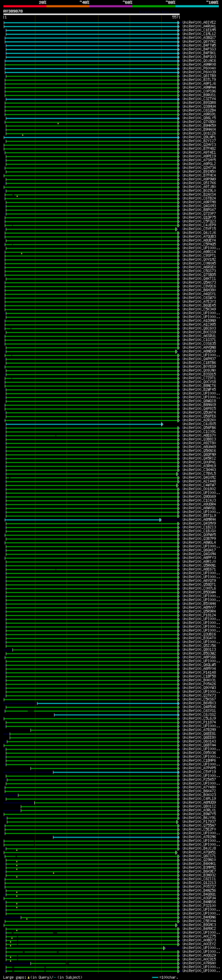Select the UniRef100_B2YI27 label
The image size is (222, 980).
pyautogui.click(x=199, y=141)
